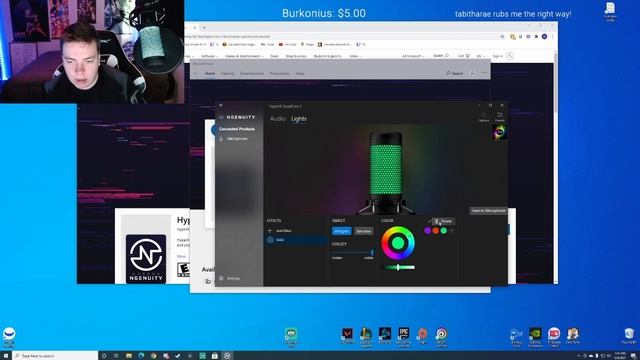Click the taskbar search box
640x360 pixels.
55,356
